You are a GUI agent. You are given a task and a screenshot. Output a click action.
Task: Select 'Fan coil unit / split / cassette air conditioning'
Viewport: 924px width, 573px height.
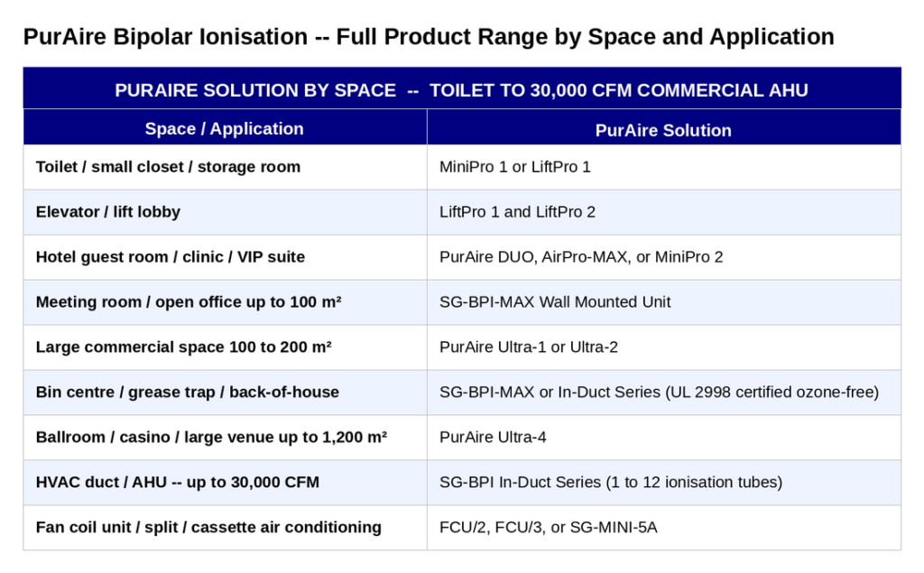click(225, 528)
